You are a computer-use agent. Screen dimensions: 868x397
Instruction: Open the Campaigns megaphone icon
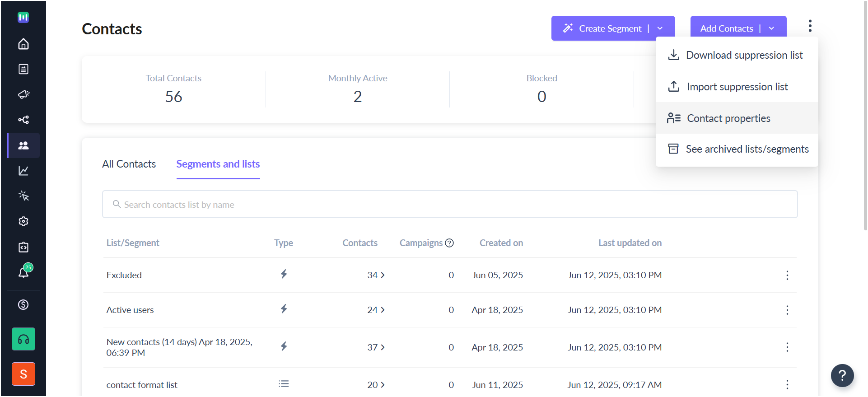coord(23,94)
